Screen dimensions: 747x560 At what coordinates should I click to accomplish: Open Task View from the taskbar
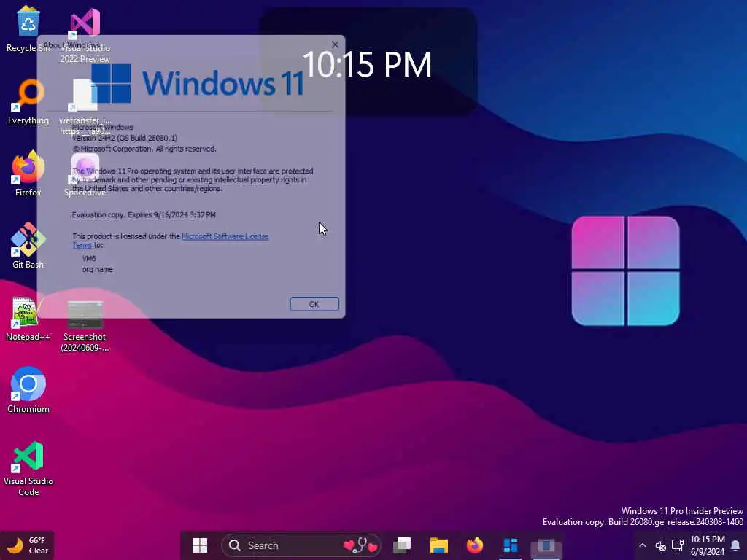(x=402, y=545)
